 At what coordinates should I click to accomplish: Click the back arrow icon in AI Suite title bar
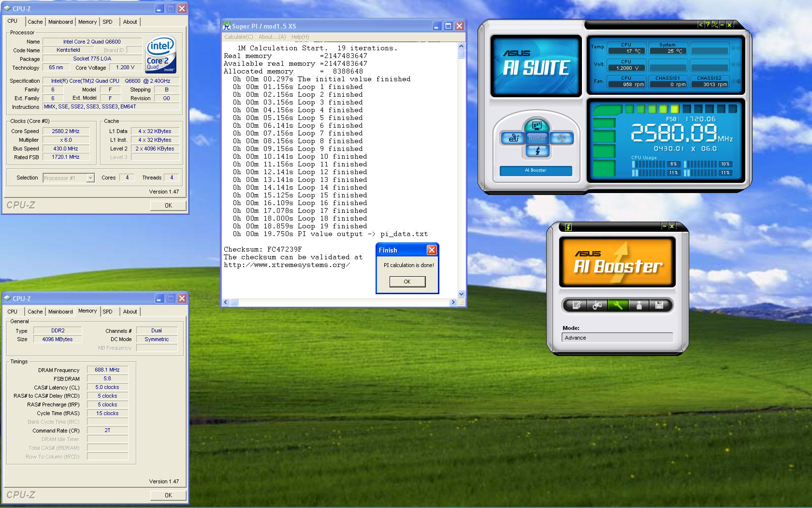pyautogui.click(x=701, y=25)
